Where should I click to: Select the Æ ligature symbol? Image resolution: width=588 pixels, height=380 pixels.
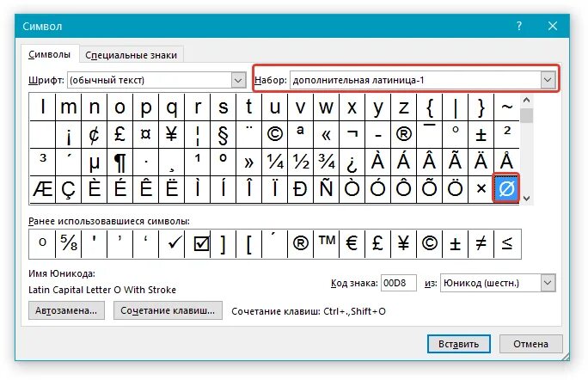pyautogui.click(x=42, y=189)
